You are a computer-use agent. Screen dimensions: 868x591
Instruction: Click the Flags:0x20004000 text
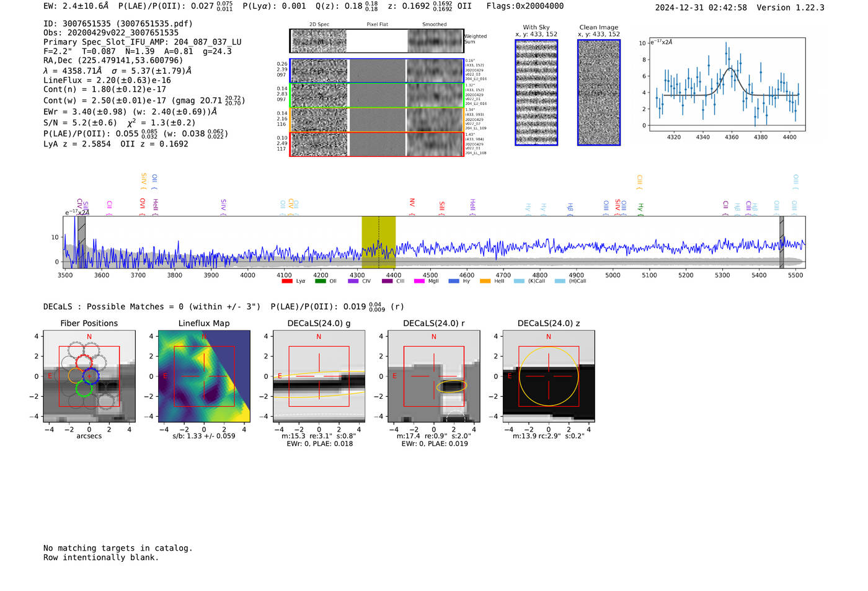point(525,6)
